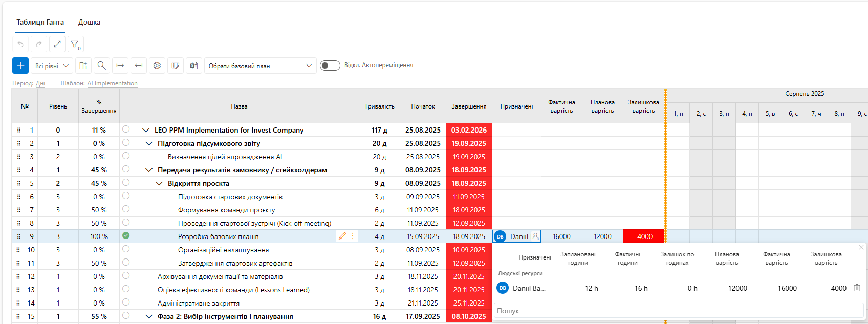Click the indent right arrow icon
Screen dimensions: 868x324
point(120,66)
